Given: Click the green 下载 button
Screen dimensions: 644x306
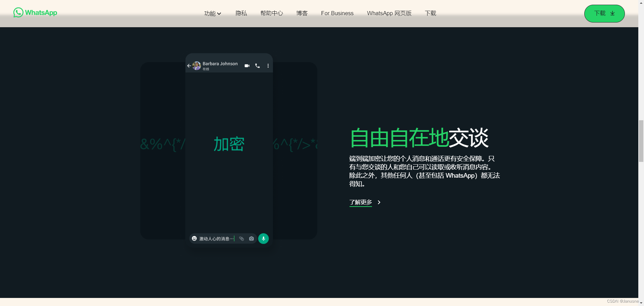Looking at the screenshot, I should [604, 13].
